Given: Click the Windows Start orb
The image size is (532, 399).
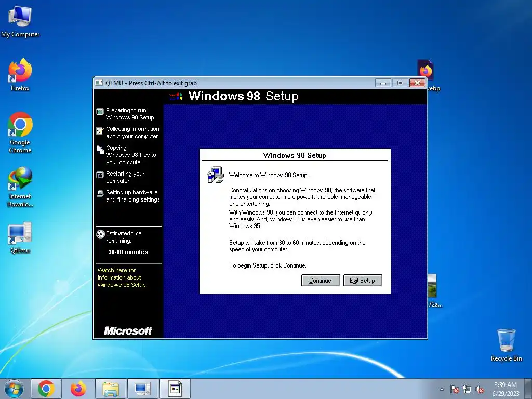Looking at the screenshot, I should [x=14, y=389].
